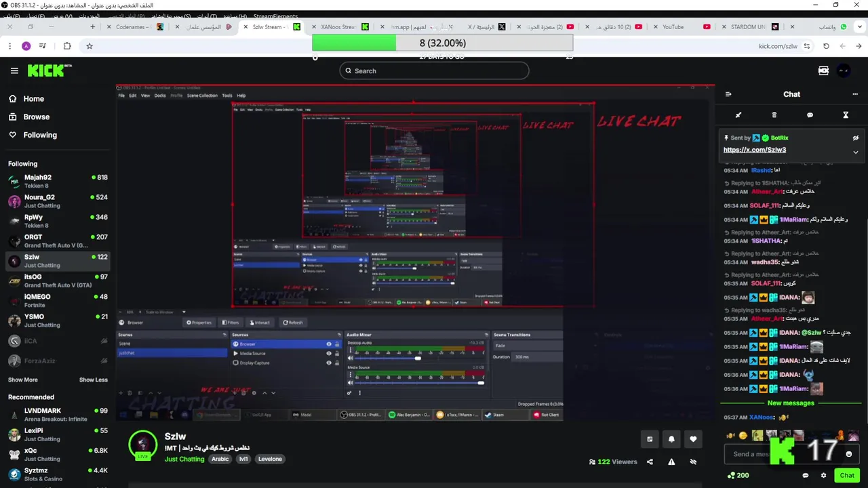Click the hourglass icon in chat toolbar
The image size is (868, 488).
[846, 115]
